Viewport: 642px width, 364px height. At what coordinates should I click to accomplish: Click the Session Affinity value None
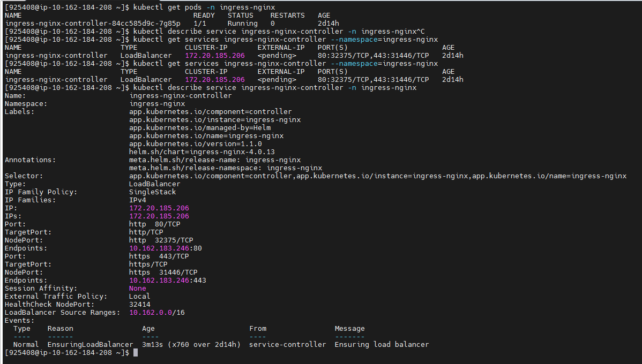[x=137, y=288]
